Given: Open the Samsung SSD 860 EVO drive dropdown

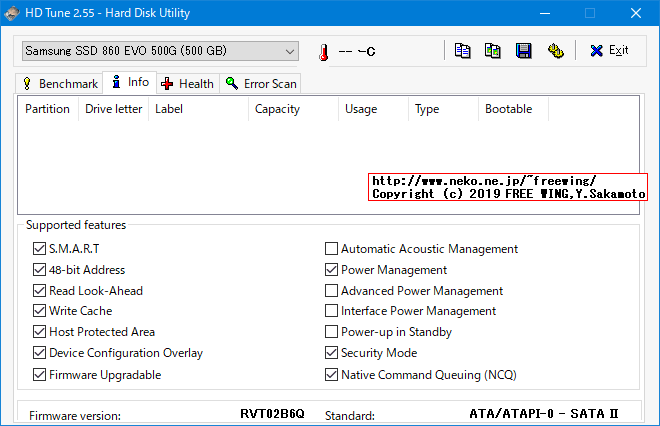Looking at the screenshot, I should click(160, 51).
